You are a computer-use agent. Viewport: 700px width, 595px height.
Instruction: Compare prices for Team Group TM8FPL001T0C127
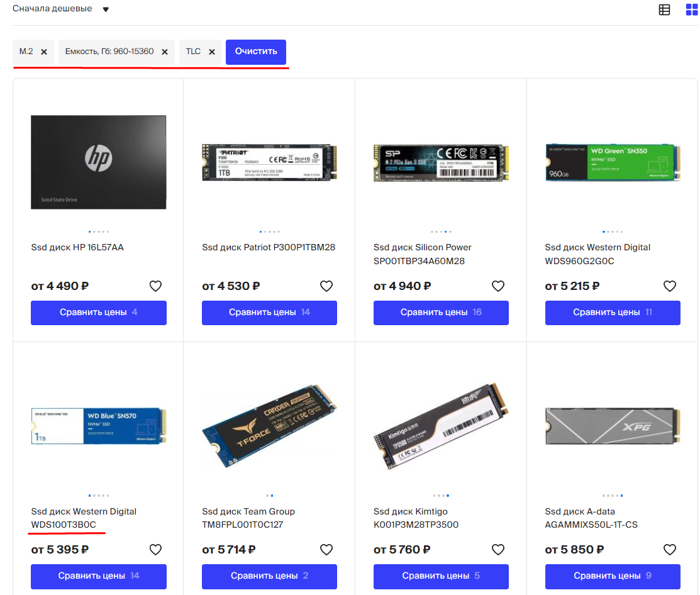269,576
